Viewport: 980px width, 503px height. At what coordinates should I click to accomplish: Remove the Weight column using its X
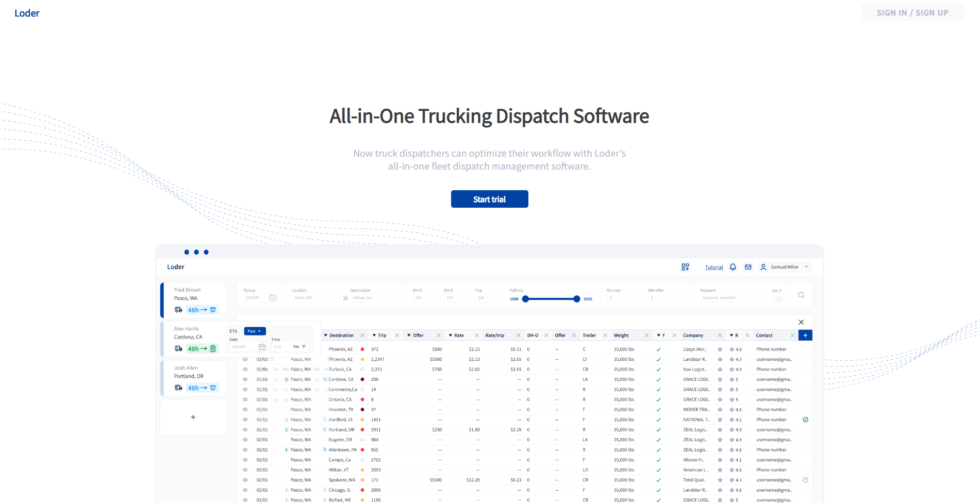click(x=646, y=336)
